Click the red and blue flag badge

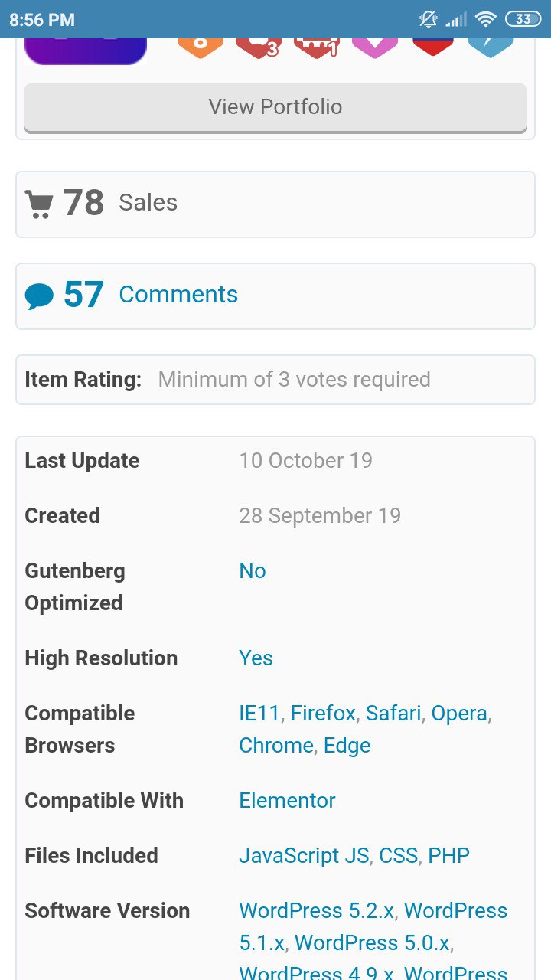[x=433, y=47]
